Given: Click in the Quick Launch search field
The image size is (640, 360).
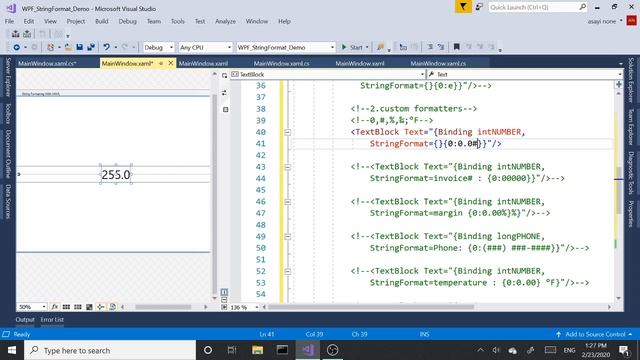Looking at the screenshot, I should 533,7.
